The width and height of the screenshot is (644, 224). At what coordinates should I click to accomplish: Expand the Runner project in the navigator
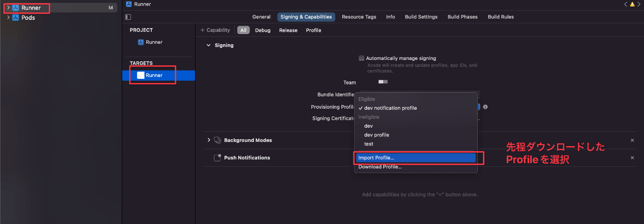click(x=8, y=8)
